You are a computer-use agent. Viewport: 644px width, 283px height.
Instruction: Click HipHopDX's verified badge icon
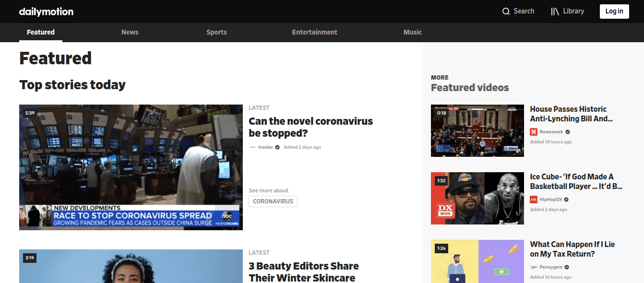[x=566, y=200]
